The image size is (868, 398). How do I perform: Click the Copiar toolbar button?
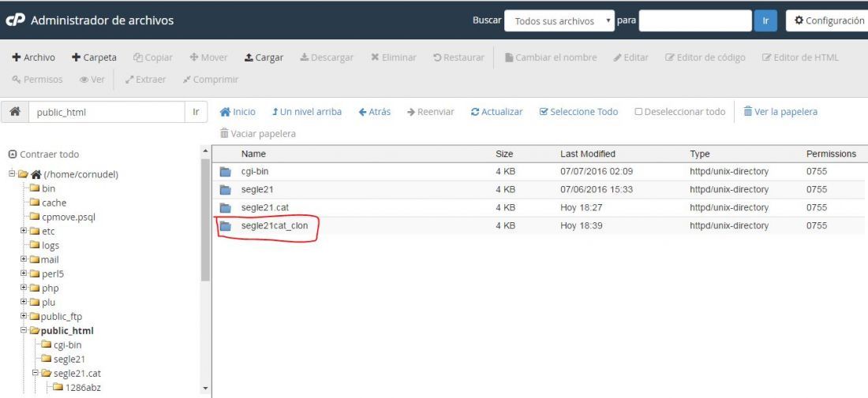coord(153,58)
